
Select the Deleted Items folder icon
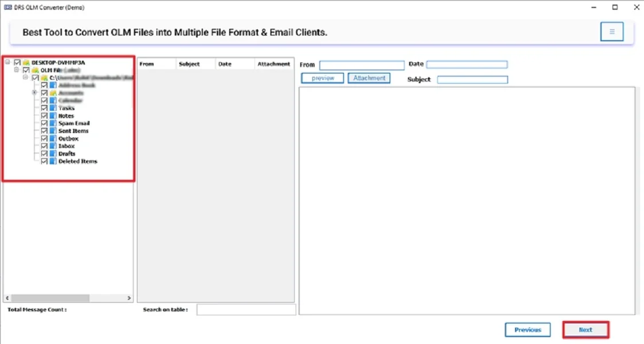[53, 162]
